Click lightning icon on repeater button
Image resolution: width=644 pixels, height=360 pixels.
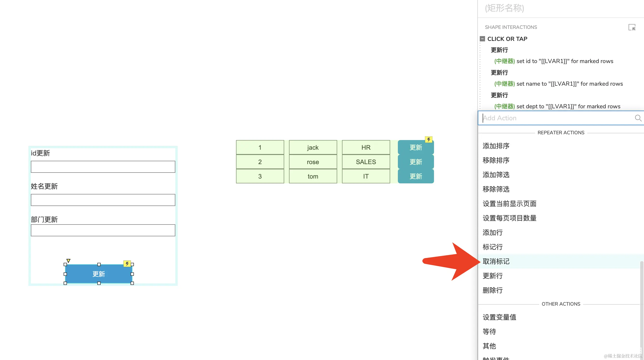click(x=428, y=139)
